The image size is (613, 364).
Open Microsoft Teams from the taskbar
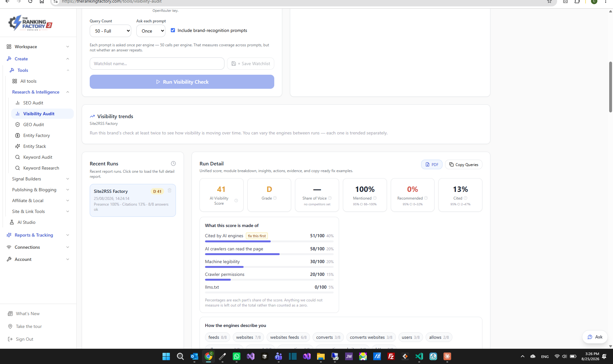coord(279,356)
